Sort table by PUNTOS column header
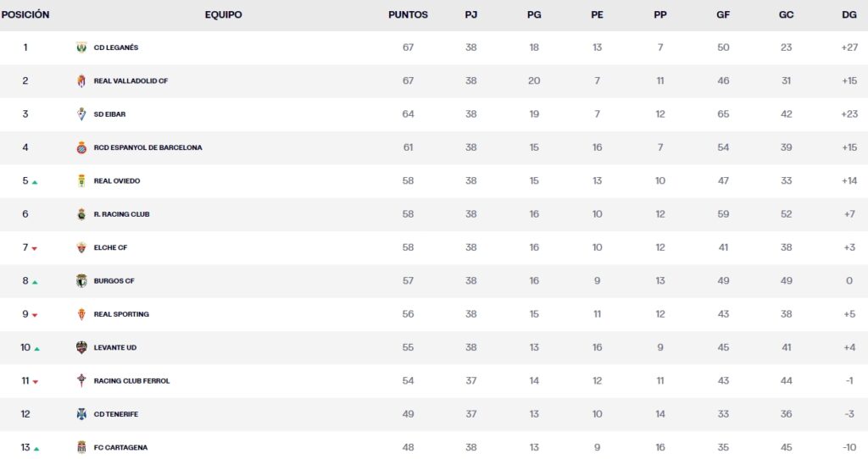868x459 pixels. [x=408, y=15]
